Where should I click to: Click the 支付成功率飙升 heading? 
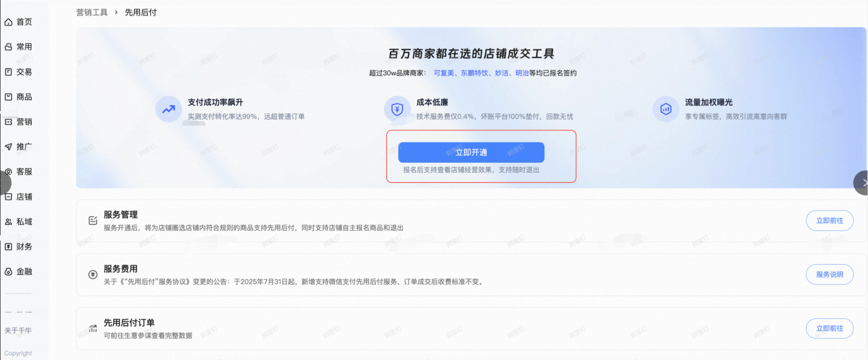[x=215, y=103]
